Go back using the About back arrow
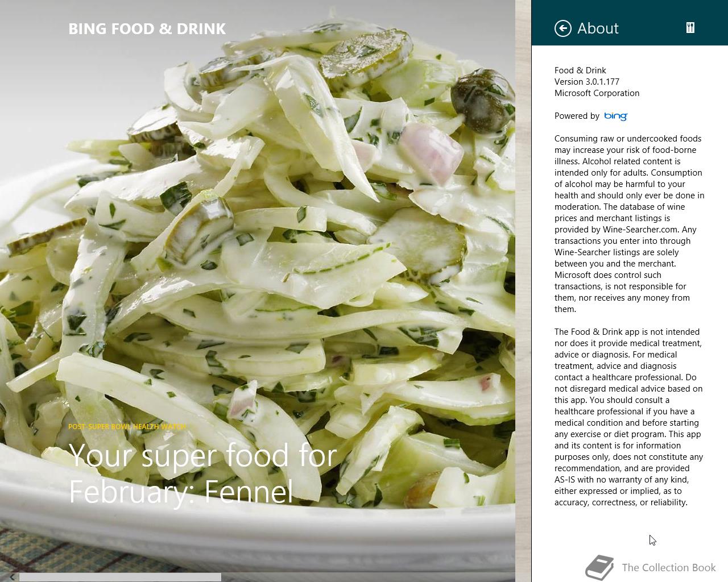This screenshot has width=728, height=582. 562,28
